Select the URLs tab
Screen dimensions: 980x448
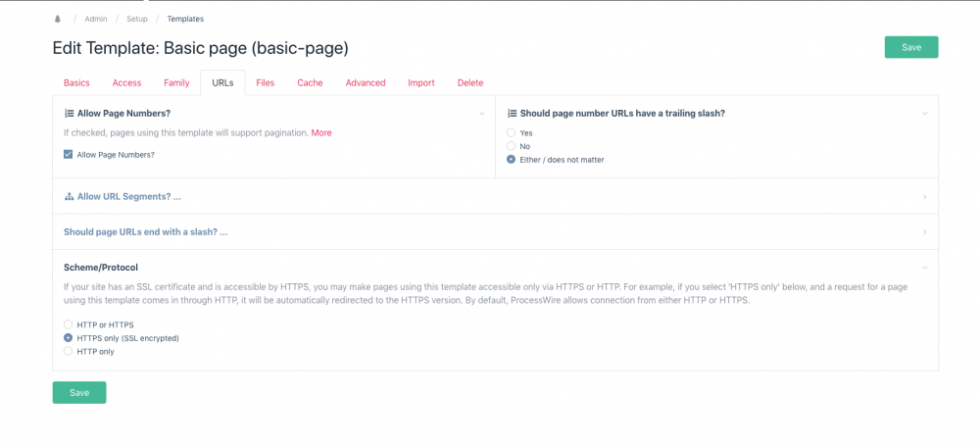223,82
